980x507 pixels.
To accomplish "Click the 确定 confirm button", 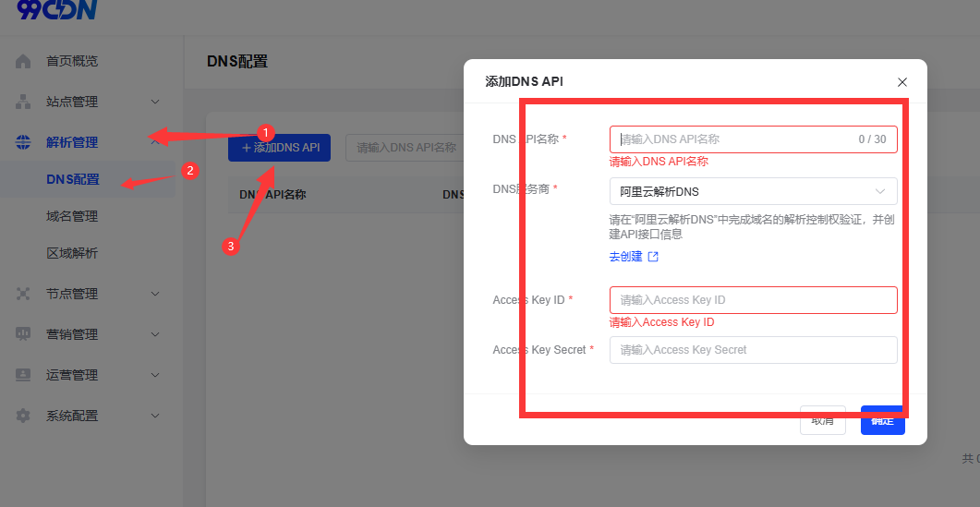I will (882, 420).
